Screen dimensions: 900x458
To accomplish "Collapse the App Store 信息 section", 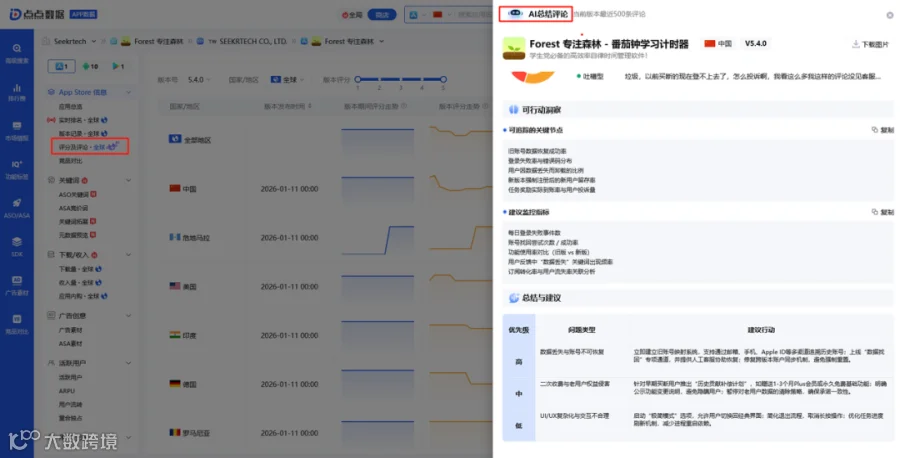I will (x=128, y=92).
